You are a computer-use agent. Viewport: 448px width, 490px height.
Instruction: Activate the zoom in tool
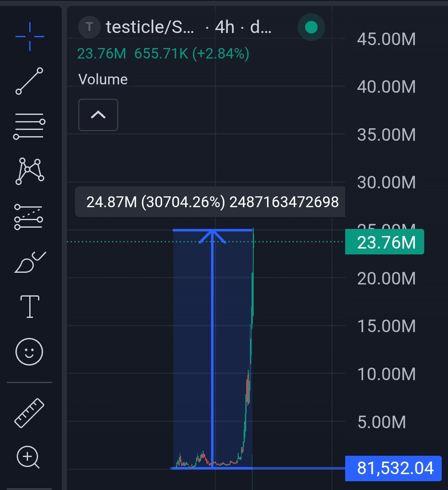[x=28, y=457]
